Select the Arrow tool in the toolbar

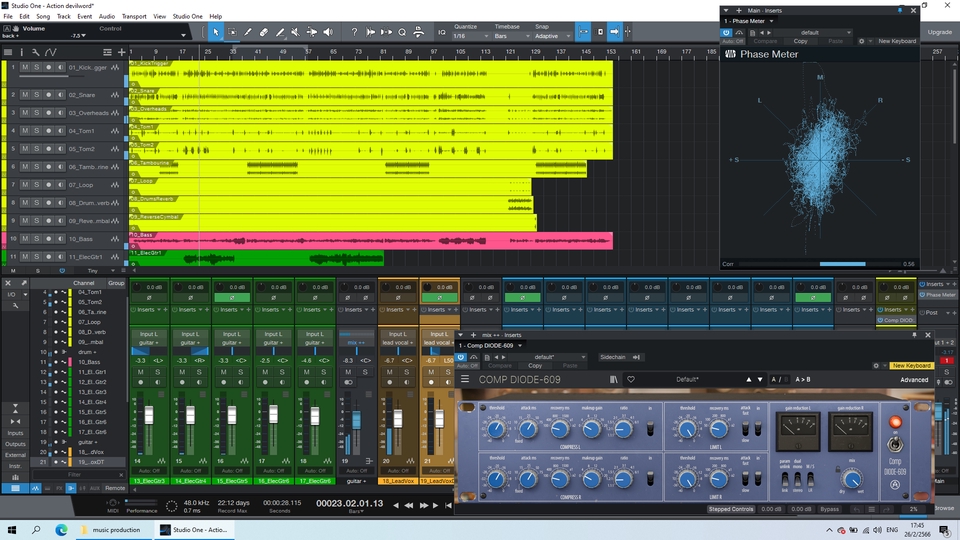point(216,32)
